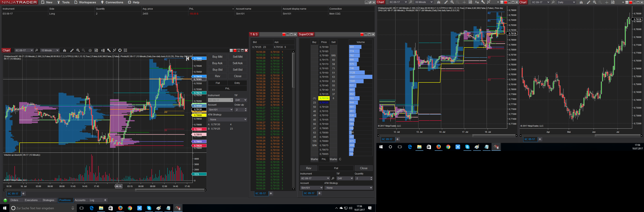The width and height of the screenshot is (644, 212).
Task: Toggle crosshair in the 15 Minute chart toolbar
Action: point(90,50)
